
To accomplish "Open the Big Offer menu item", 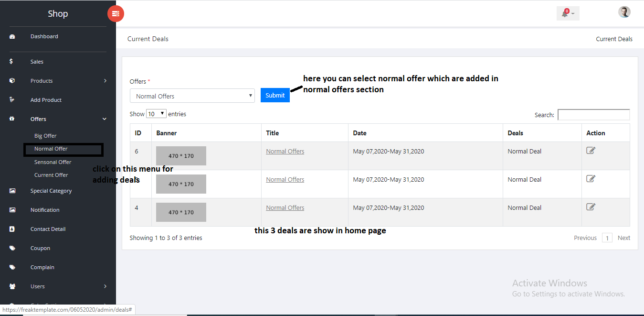I will (45, 136).
